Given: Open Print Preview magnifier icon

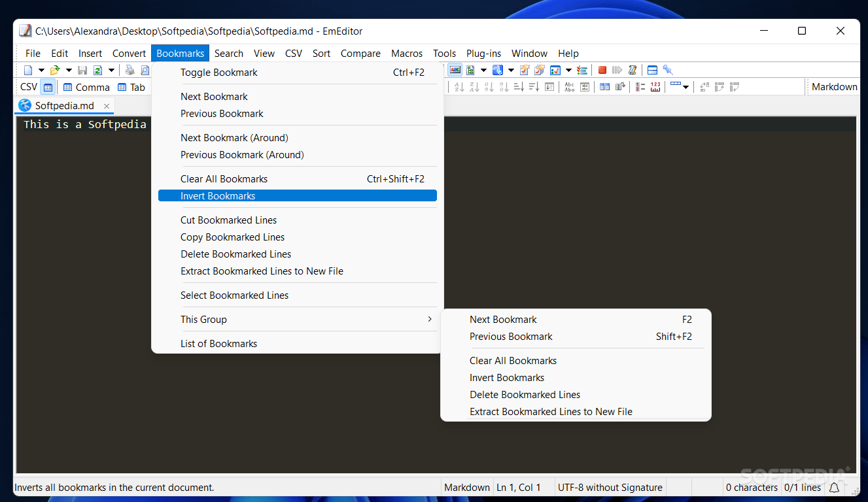Looking at the screenshot, I should 145,70.
